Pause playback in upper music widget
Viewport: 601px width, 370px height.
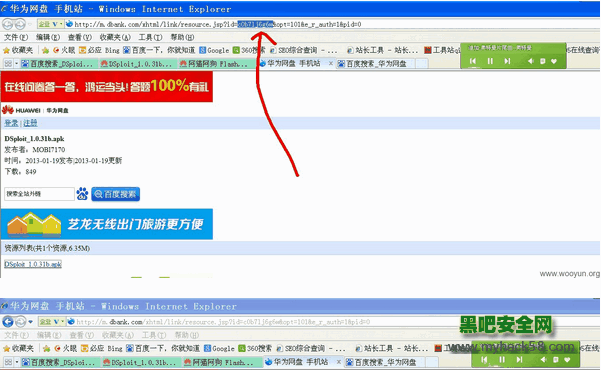point(490,61)
